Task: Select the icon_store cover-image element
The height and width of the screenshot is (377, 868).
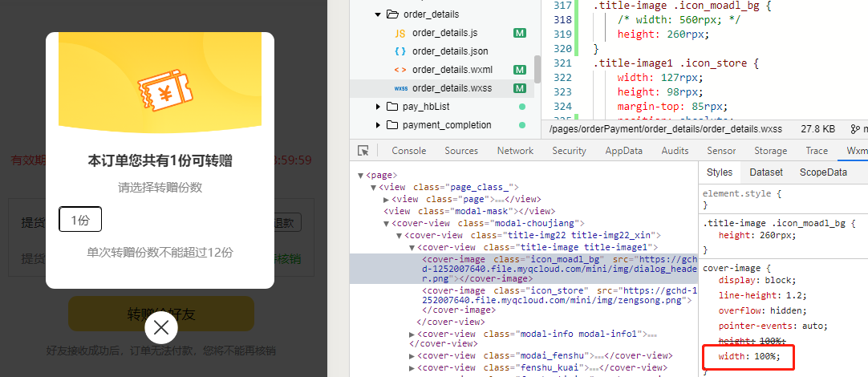Action: click(557, 299)
